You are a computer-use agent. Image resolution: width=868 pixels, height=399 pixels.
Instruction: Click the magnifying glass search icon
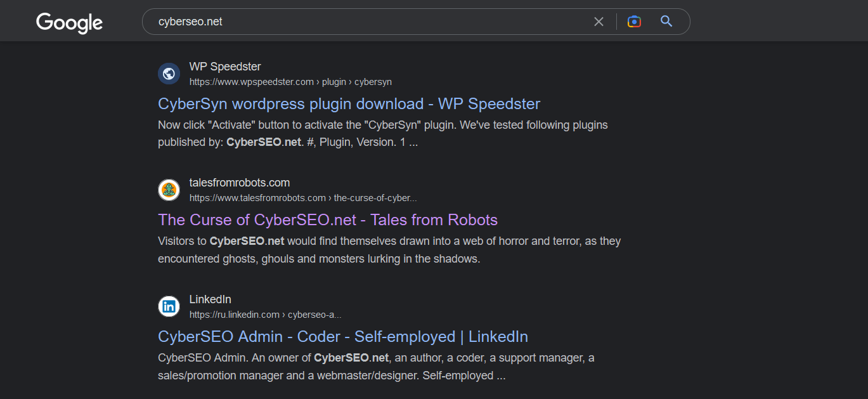(x=666, y=22)
